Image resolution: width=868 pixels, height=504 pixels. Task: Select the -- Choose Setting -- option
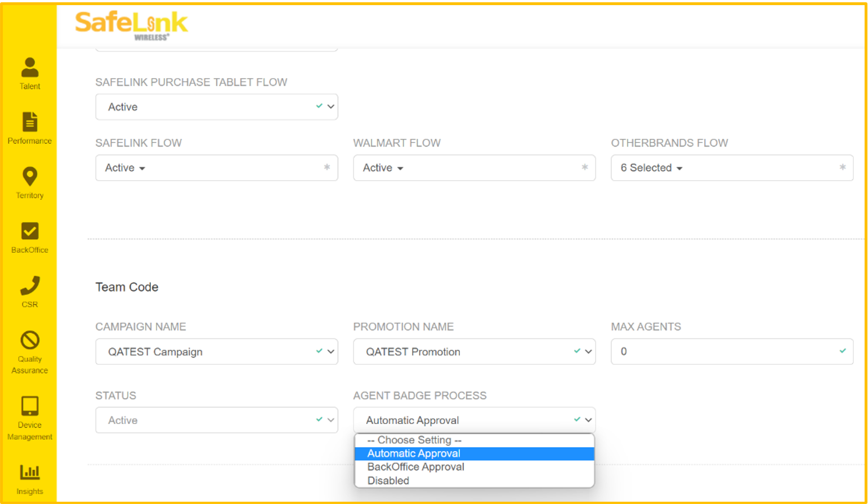point(475,440)
